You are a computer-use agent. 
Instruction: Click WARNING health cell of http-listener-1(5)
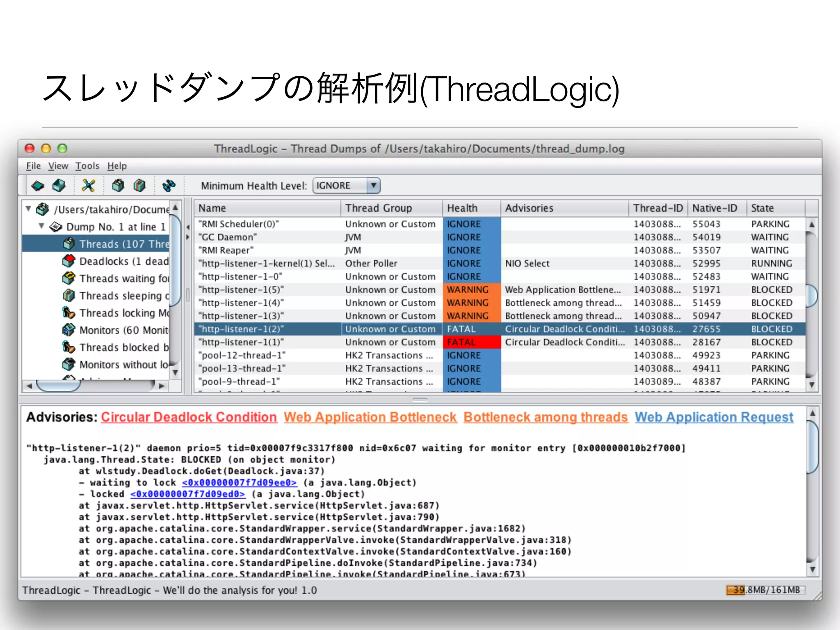tap(472, 290)
